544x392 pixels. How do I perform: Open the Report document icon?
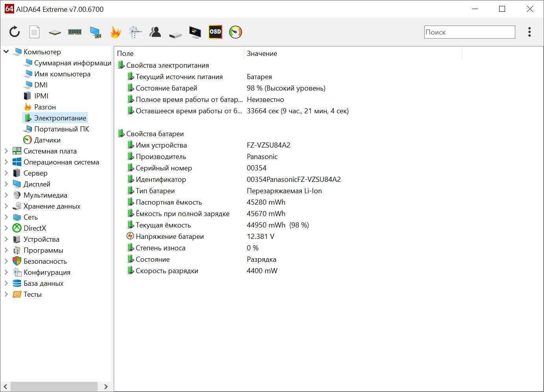(x=35, y=32)
